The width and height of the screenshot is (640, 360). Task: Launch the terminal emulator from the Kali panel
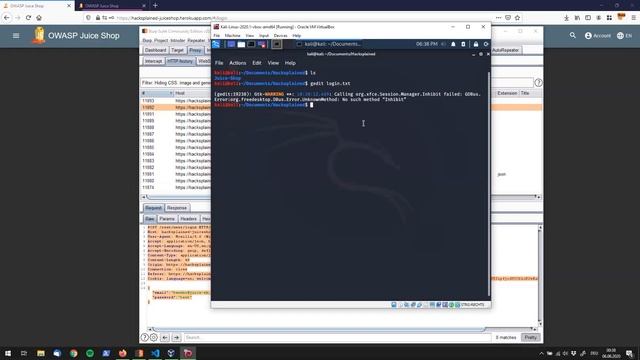coord(251,44)
